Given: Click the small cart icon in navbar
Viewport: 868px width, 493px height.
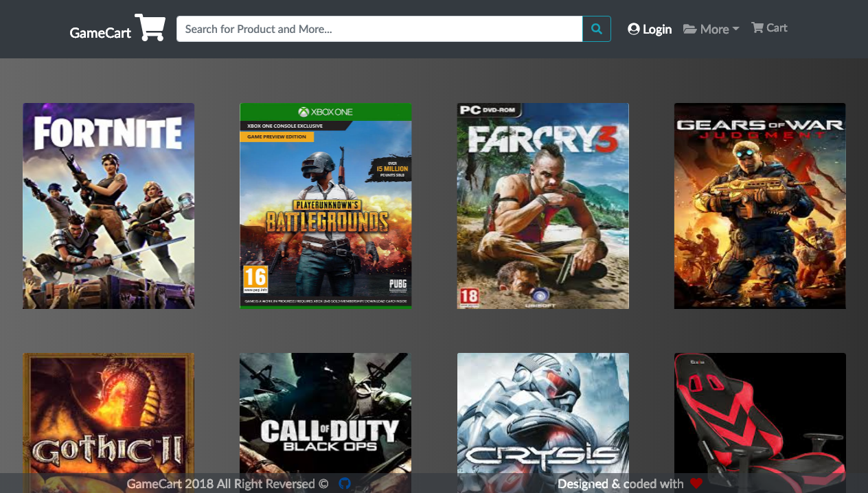Looking at the screenshot, I should coord(757,27).
